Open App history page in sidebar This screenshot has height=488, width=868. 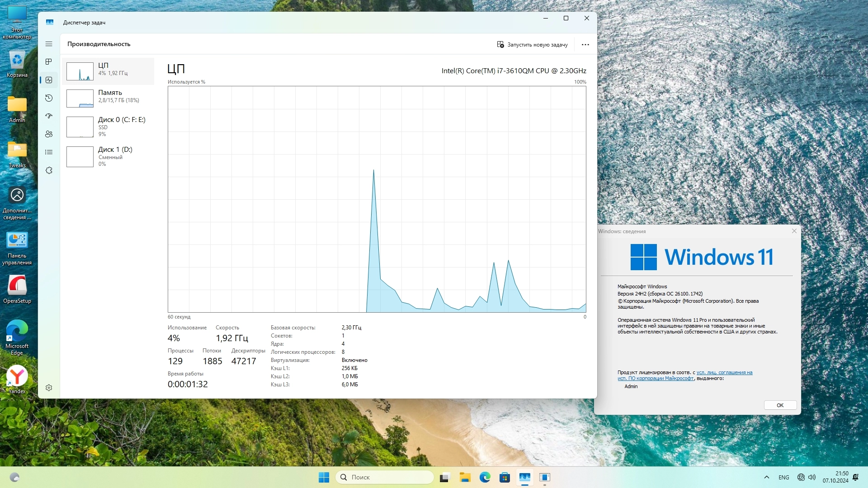[x=49, y=98]
